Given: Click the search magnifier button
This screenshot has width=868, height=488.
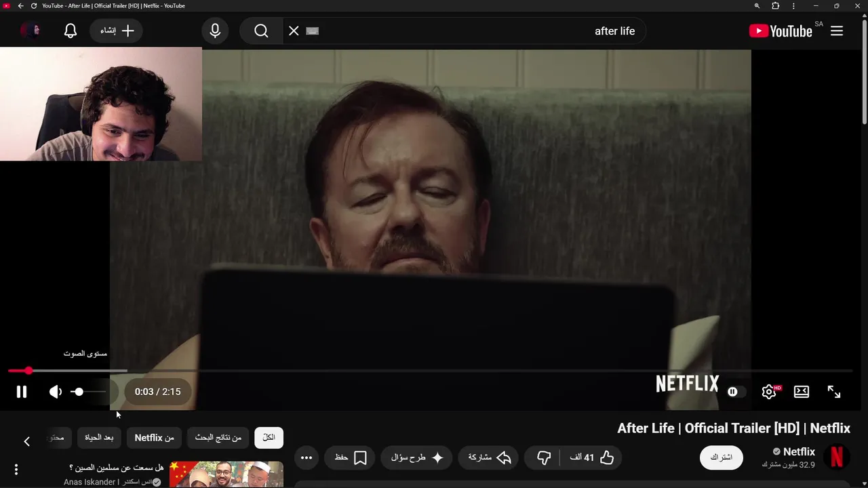Looking at the screenshot, I should tap(261, 31).
